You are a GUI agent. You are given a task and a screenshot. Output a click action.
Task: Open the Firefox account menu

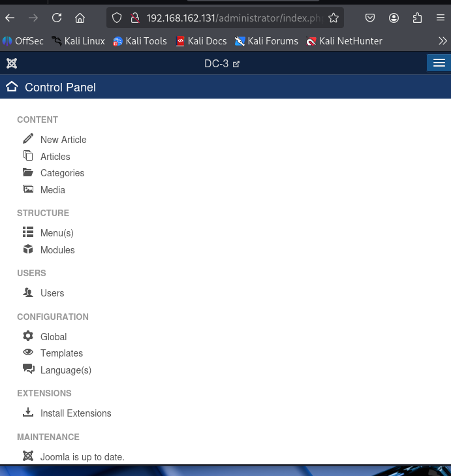tap(394, 18)
